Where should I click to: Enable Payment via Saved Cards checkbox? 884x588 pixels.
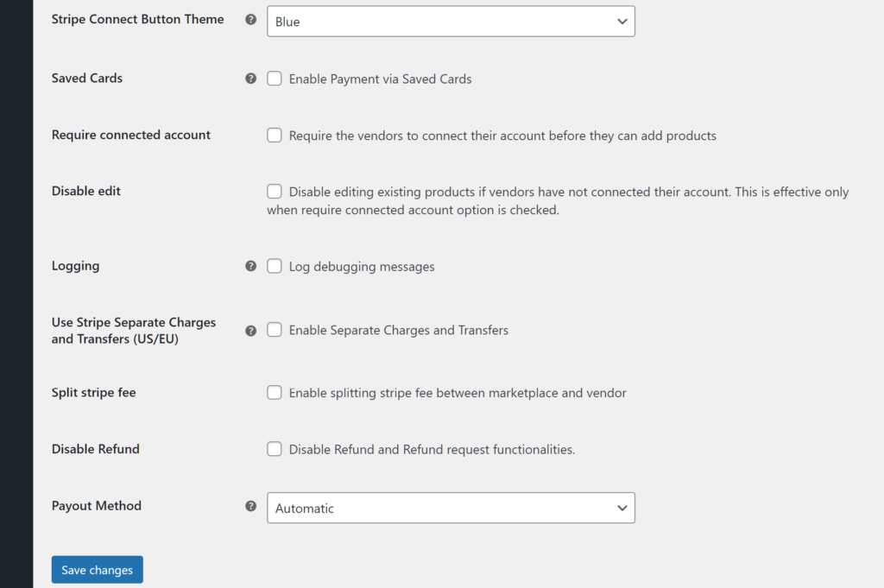275,79
